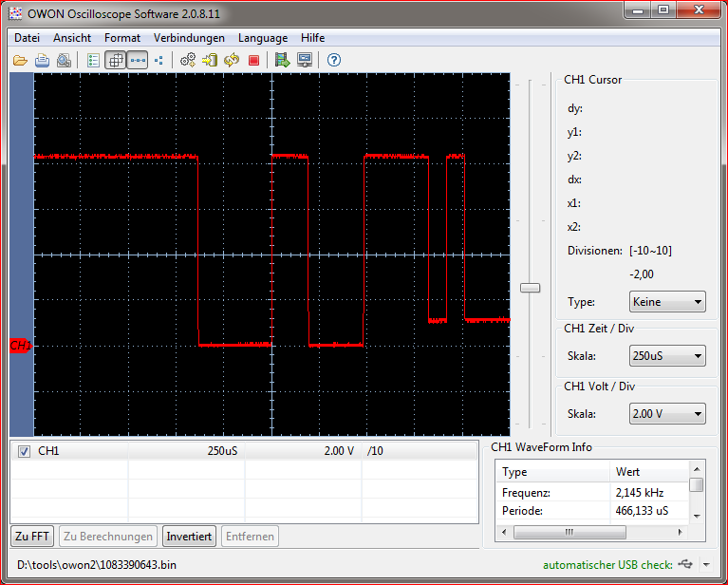Click the red stop button icon

pos(253,61)
